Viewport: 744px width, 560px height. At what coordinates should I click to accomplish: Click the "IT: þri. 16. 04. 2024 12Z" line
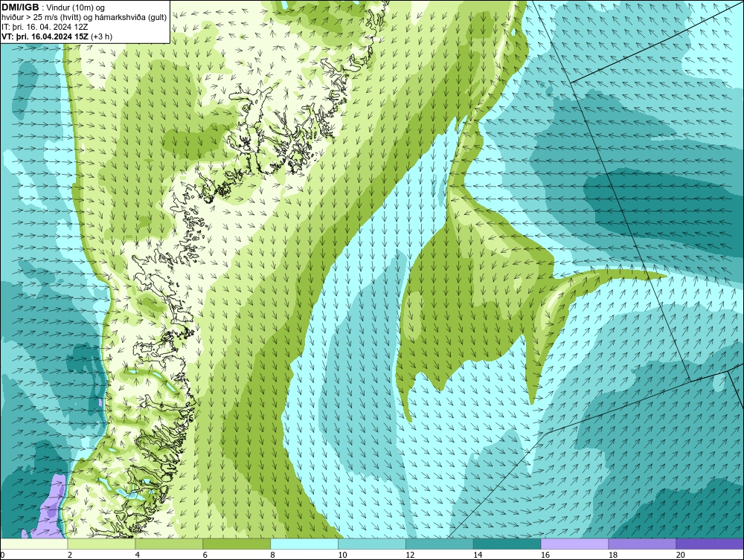tap(45, 27)
